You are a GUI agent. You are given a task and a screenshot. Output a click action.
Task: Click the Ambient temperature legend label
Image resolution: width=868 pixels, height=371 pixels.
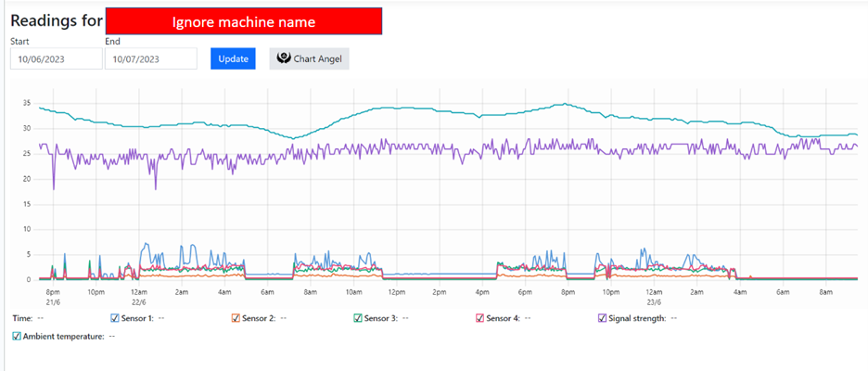[x=62, y=337]
